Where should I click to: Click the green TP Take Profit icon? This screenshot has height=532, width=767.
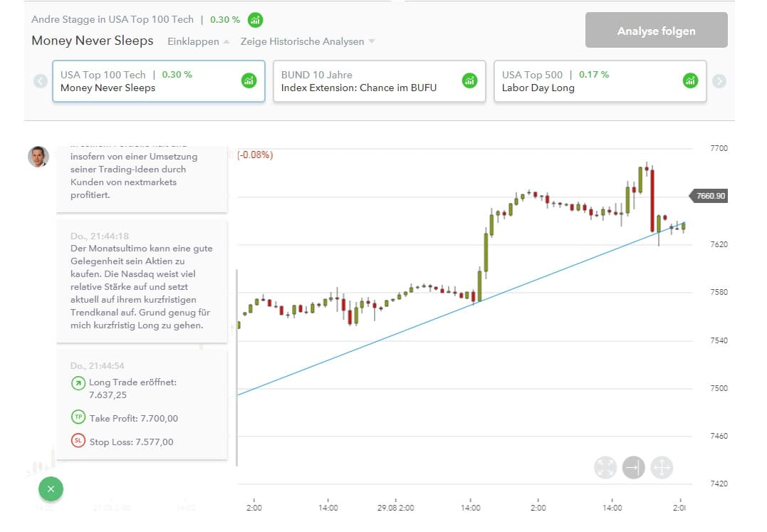[78, 417]
